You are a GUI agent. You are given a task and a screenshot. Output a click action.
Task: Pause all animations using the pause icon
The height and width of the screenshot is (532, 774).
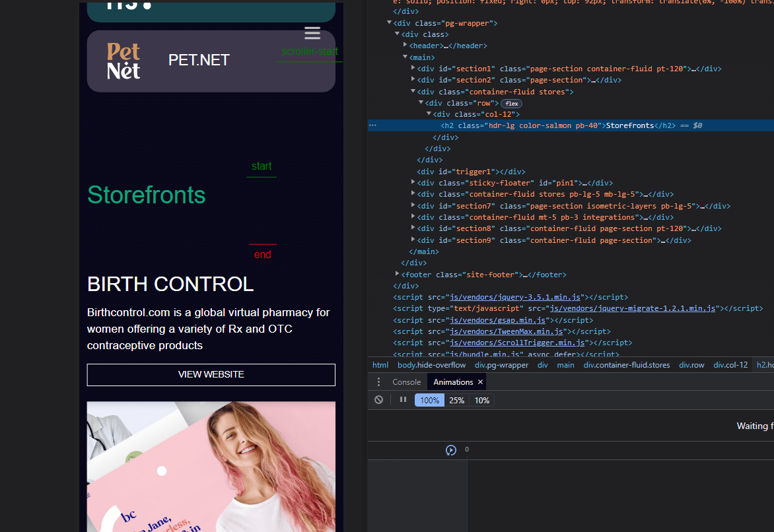click(x=403, y=399)
